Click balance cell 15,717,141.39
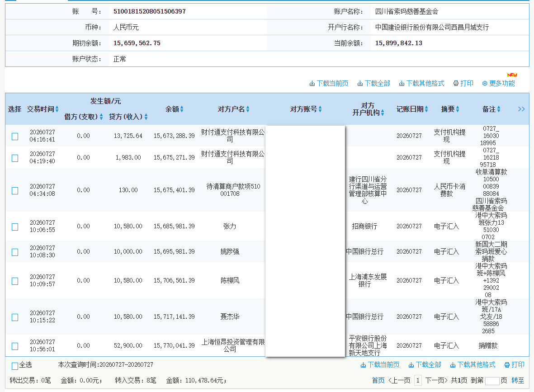Screen dimensions: 534x392 (174, 317)
